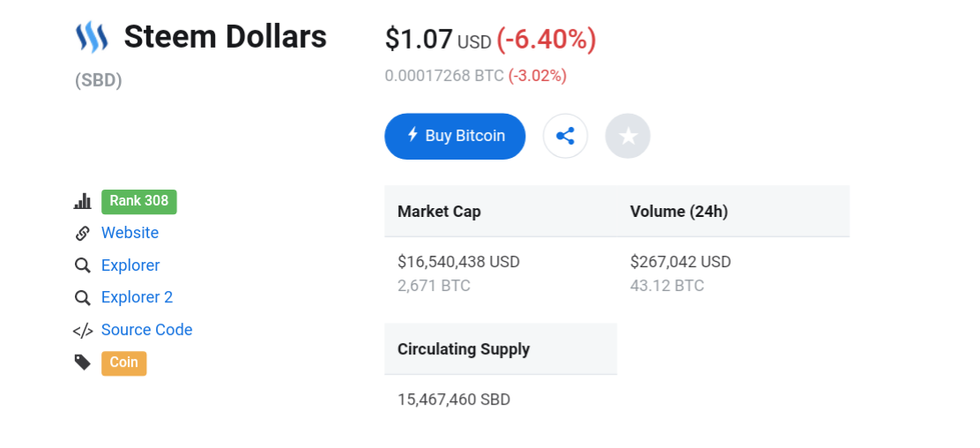Click the bar chart rank icon

point(83,201)
